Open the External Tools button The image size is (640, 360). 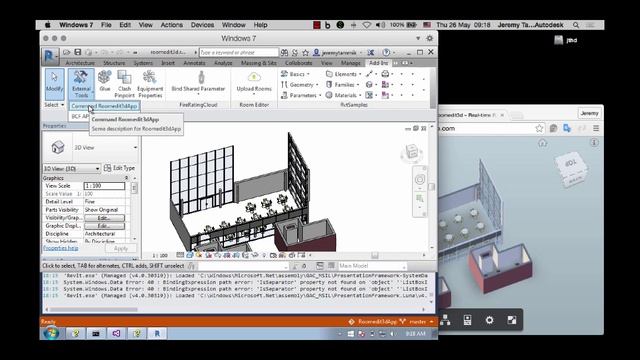pos(81,84)
